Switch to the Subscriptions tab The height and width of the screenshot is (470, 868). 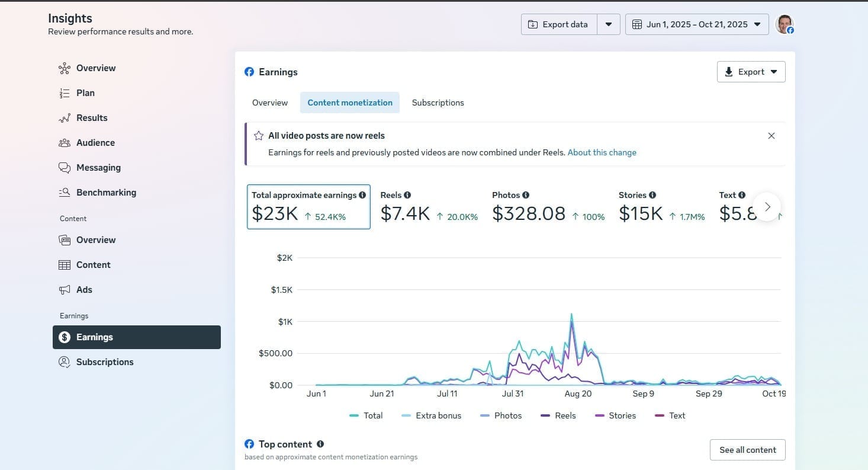(438, 103)
